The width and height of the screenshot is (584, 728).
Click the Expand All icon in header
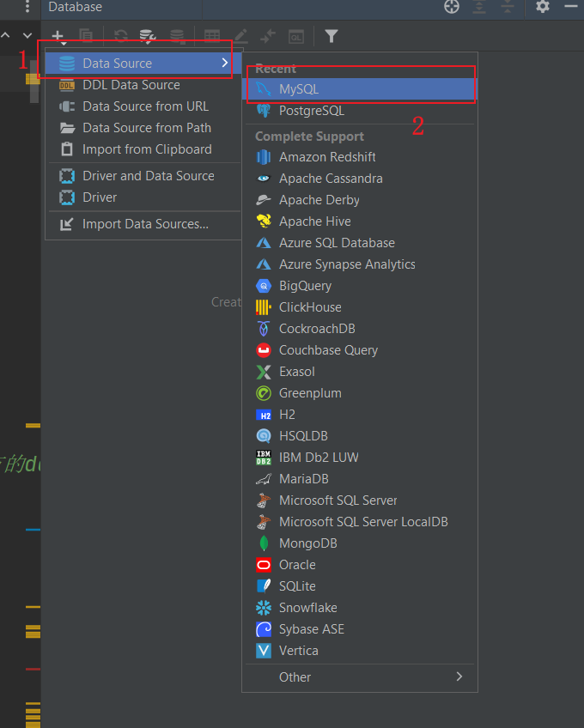(479, 7)
